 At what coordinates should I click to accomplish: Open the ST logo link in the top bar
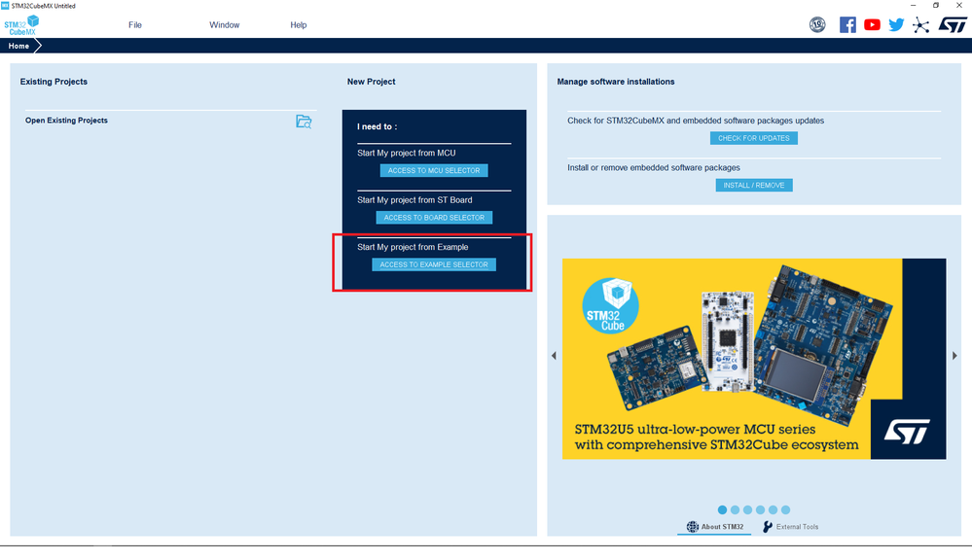click(953, 24)
